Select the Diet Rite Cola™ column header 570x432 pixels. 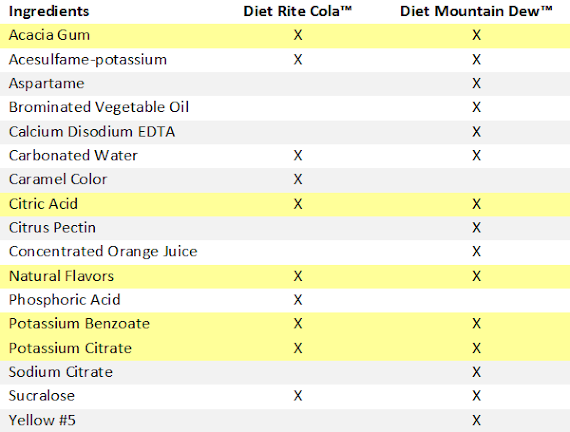(x=297, y=11)
